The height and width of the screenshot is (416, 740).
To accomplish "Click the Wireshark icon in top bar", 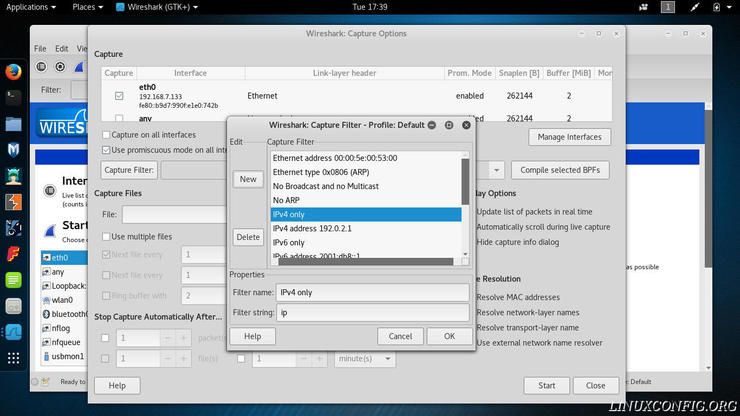I will pos(120,7).
